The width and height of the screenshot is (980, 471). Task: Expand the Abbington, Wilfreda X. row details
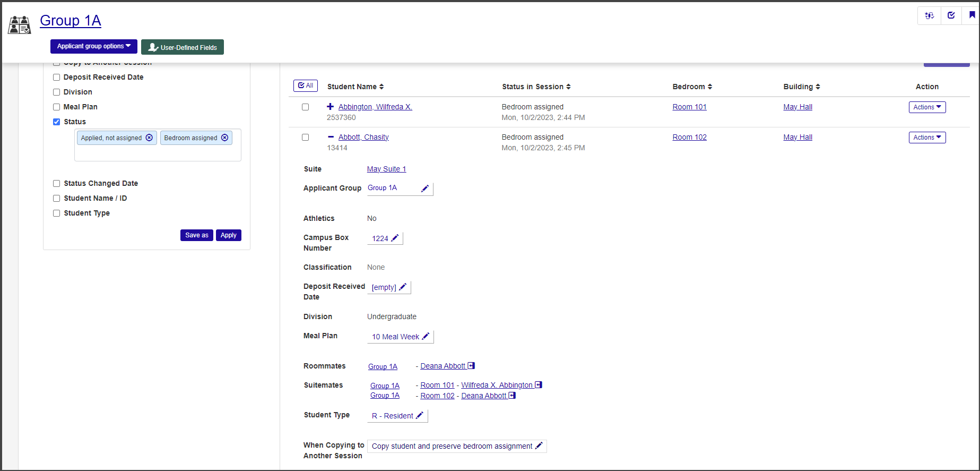click(330, 107)
